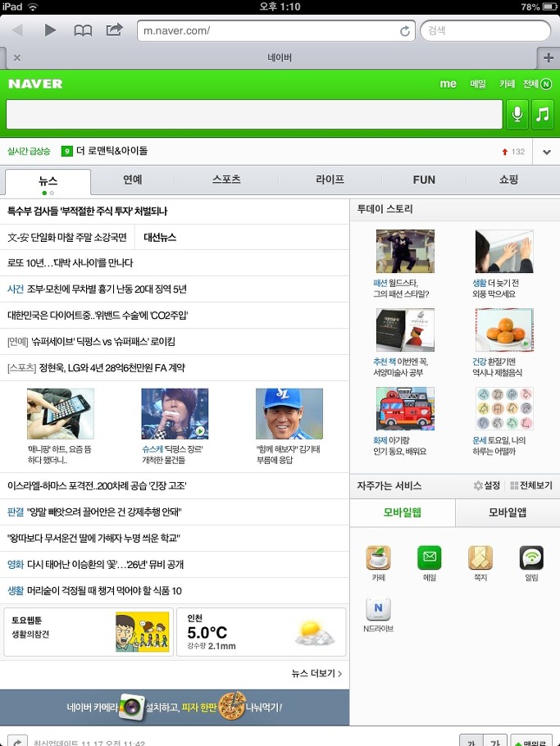Viewport: 560px width, 746px height.
Task: Select the 모바일앱 tab
Action: (x=508, y=512)
